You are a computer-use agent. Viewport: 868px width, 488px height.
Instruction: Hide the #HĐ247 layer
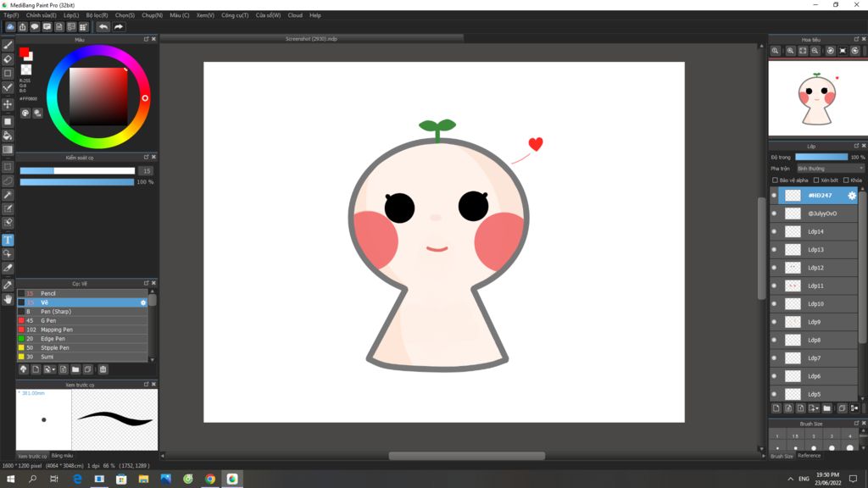[774, 196]
